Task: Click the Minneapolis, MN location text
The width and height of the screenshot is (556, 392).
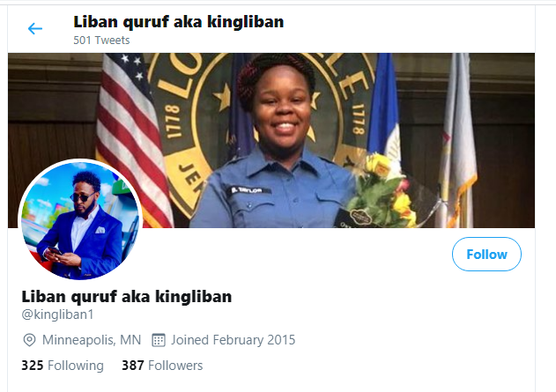Action: [92, 340]
